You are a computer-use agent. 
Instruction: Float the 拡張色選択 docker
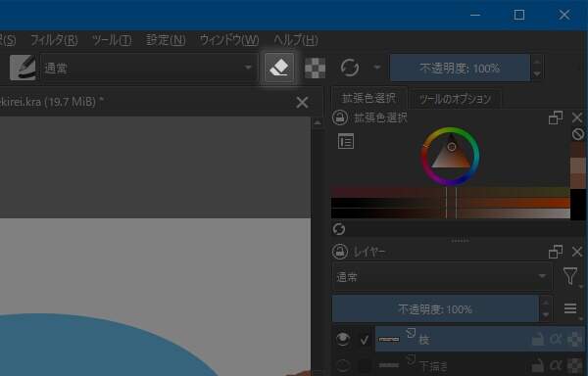(x=556, y=117)
